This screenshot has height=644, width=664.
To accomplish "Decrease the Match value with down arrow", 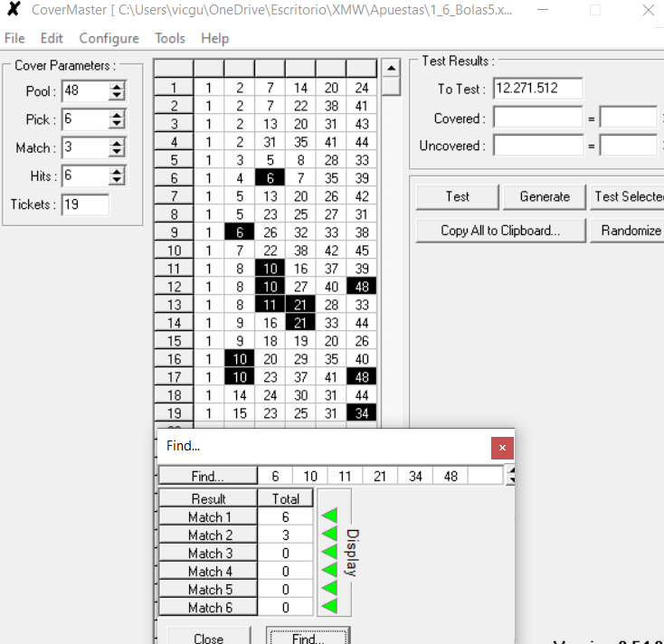I will click(117, 152).
